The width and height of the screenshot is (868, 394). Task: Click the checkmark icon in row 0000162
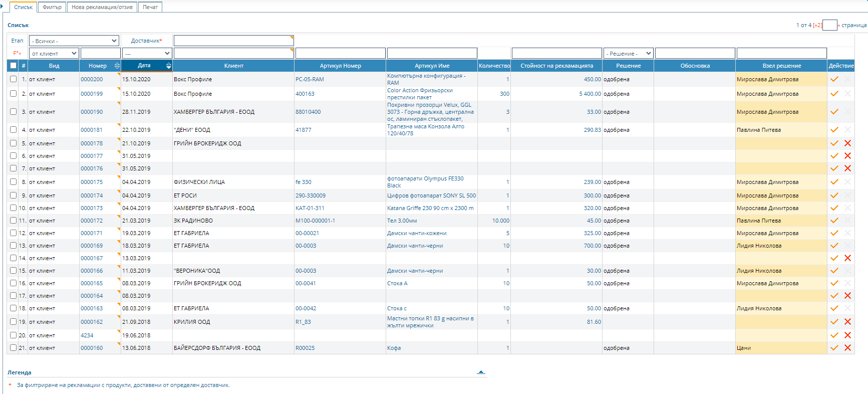834,322
